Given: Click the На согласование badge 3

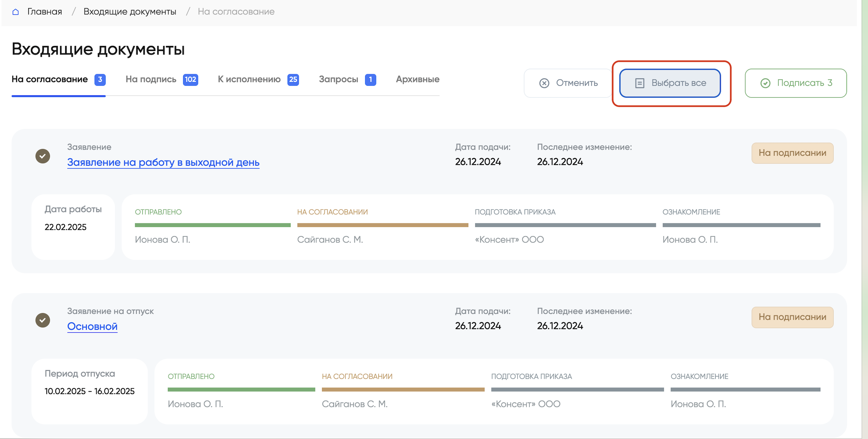Looking at the screenshot, I should 100,79.
